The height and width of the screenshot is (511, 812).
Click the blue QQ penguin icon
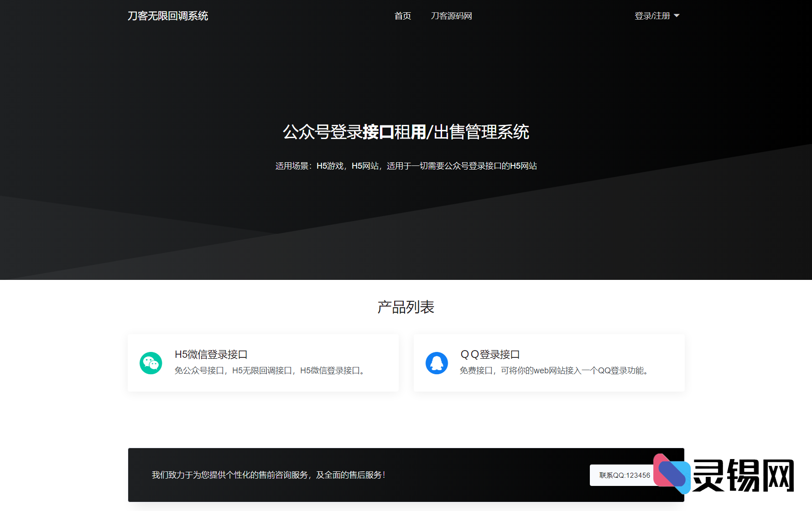tap(437, 363)
